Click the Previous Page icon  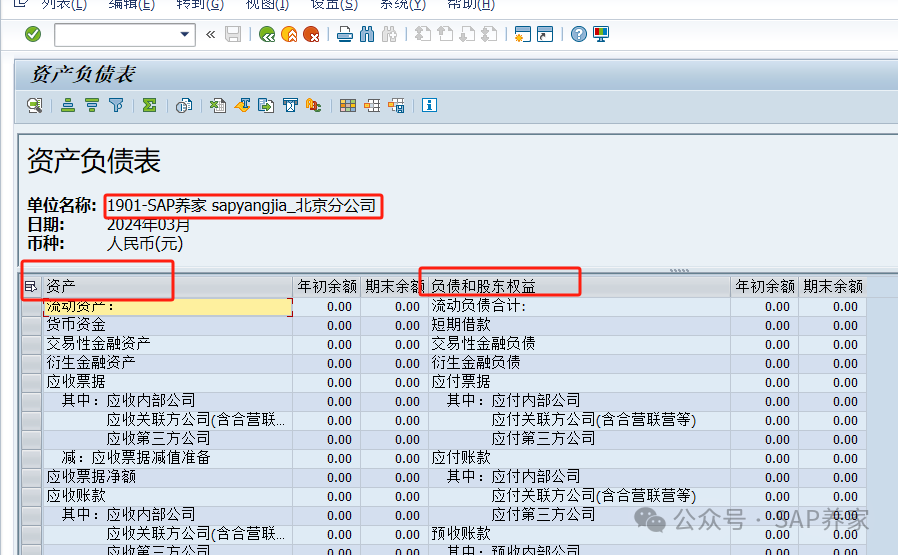[x=445, y=34]
